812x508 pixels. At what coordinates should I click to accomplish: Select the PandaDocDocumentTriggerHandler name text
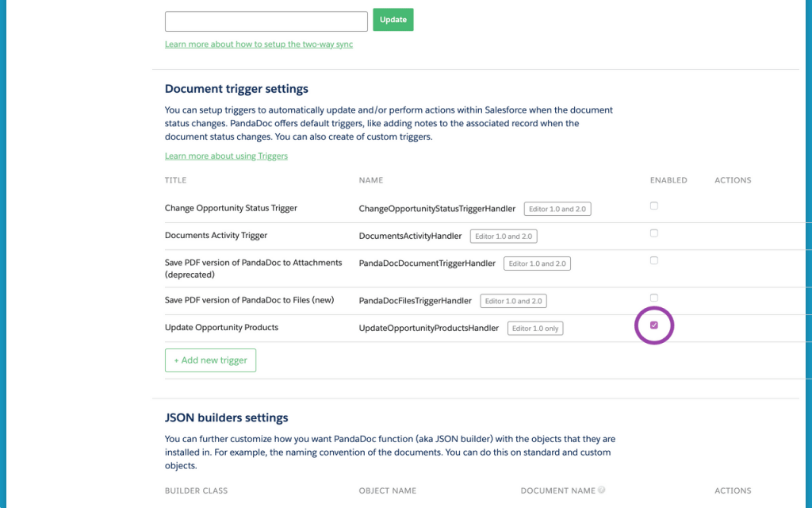[427, 264]
